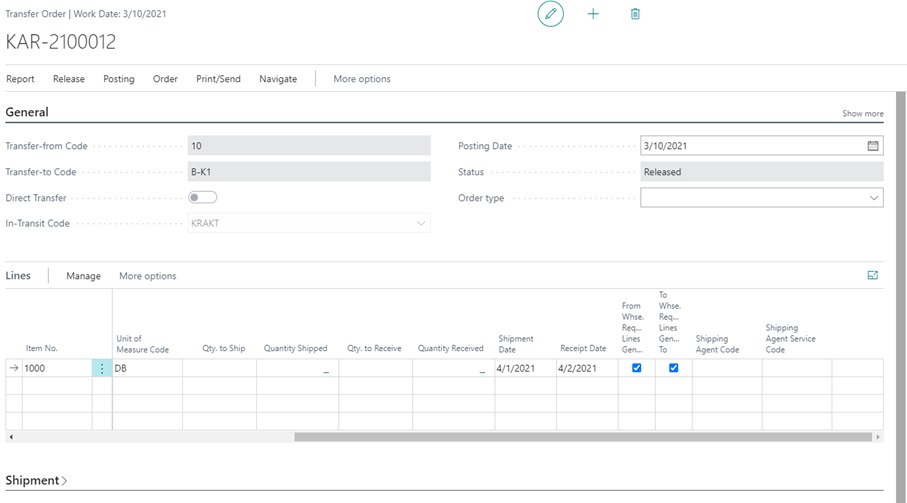Click the pencil edit icon
Viewport: 907px width, 503px height.
coord(550,14)
